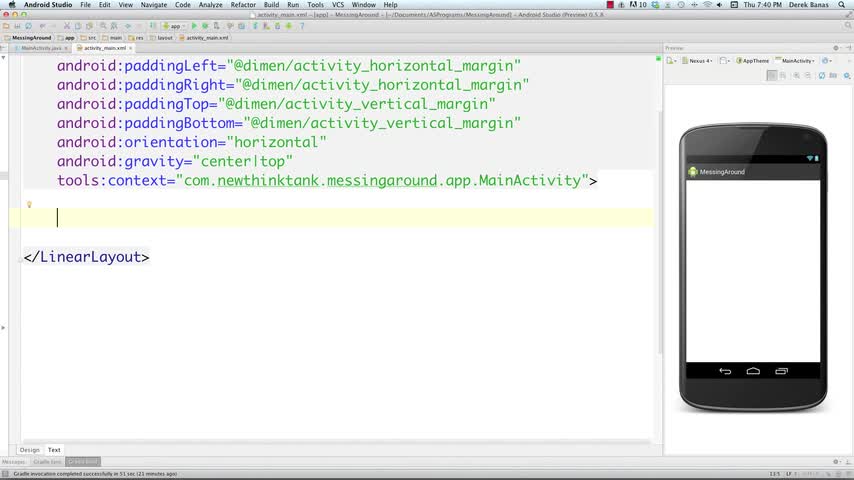This screenshot has width=854, height=480.
Task: Click the android:gravity attribute line
Action: click(174, 161)
